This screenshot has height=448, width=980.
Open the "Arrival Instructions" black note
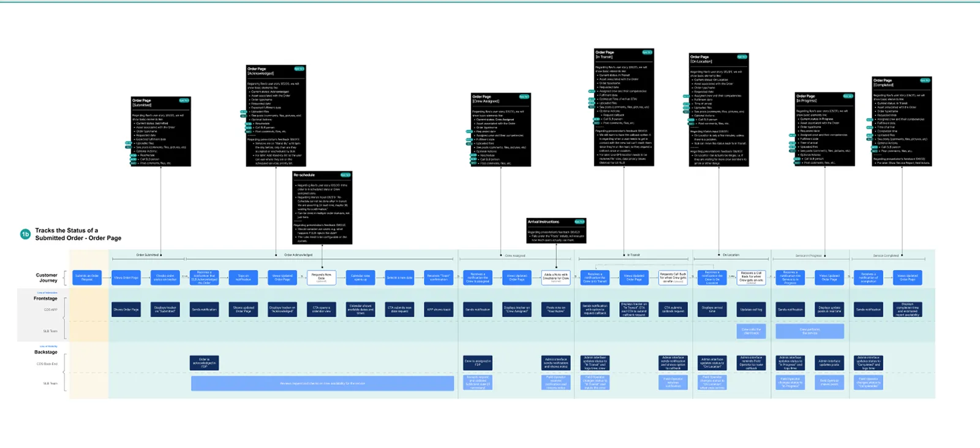click(x=556, y=231)
